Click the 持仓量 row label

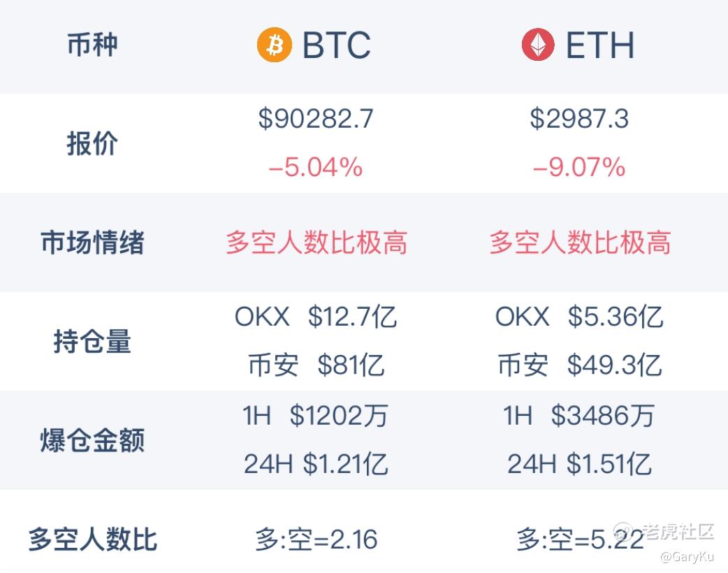[x=92, y=342]
